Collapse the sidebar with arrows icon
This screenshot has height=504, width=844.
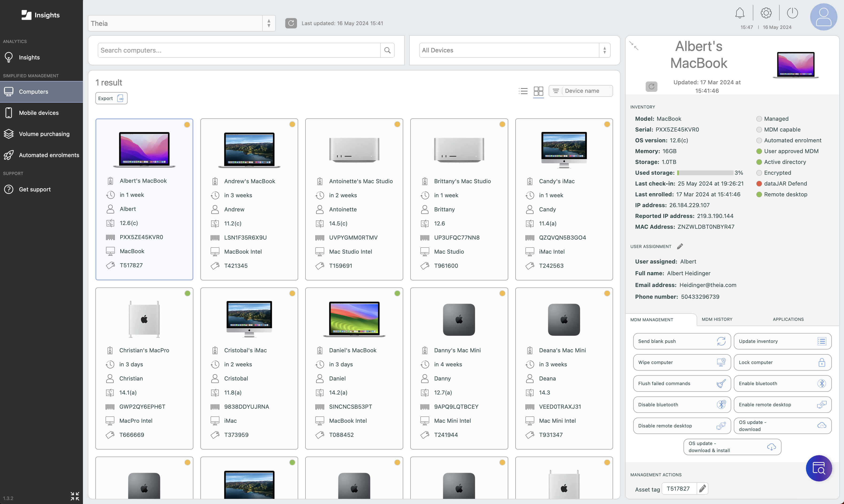(75, 496)
